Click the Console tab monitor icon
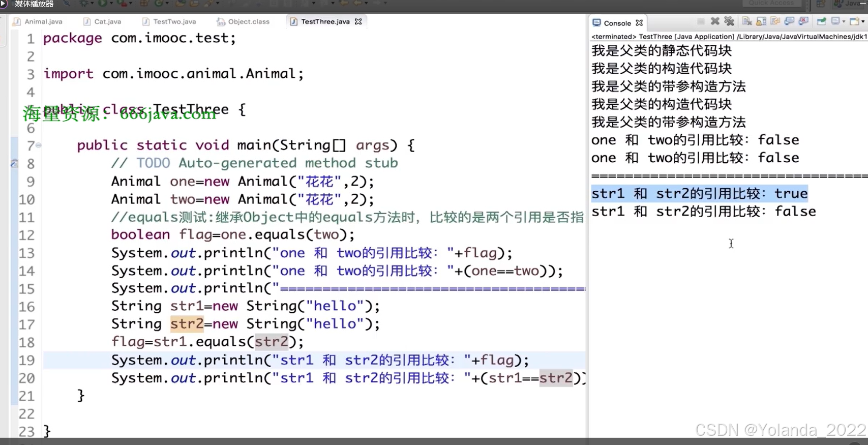 click(x=596, y=23)
